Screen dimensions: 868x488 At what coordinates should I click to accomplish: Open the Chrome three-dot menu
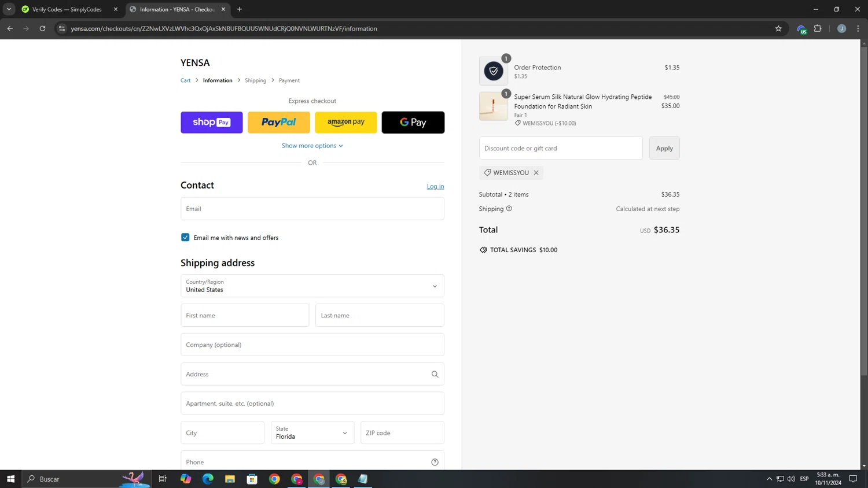(858, 28)
